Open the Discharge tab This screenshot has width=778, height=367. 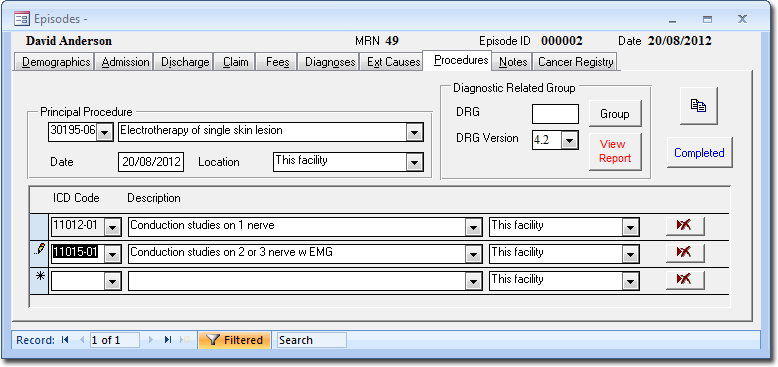(x=185, y=62)
